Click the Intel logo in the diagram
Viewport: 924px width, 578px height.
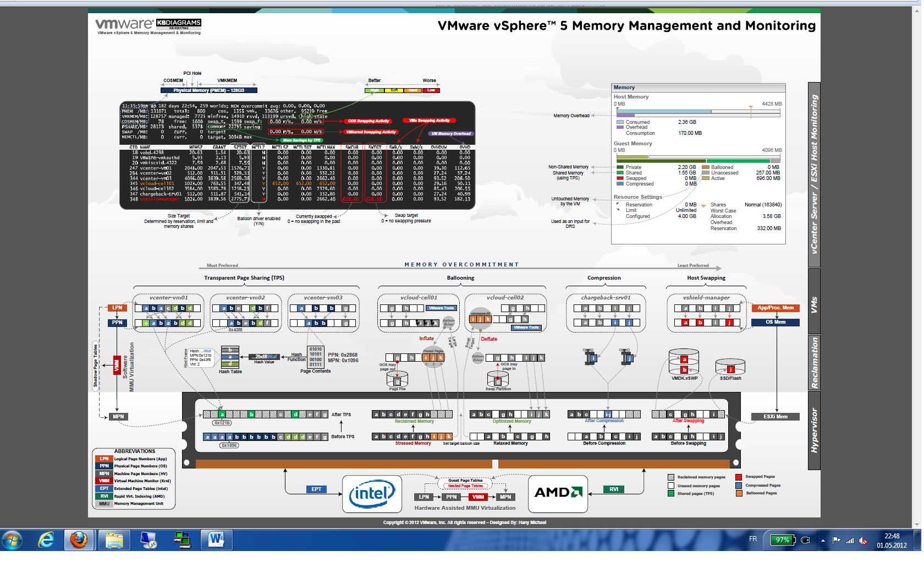pos(372,494)
